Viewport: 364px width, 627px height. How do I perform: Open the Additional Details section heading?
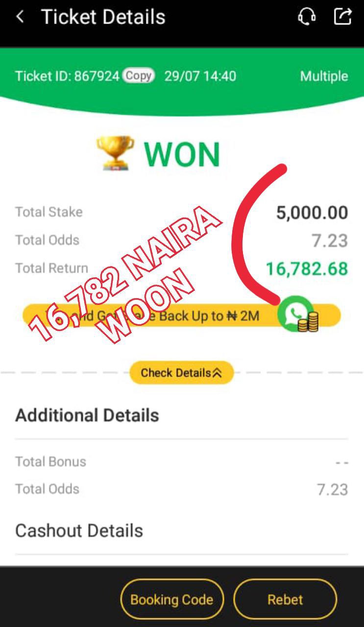click(87, 415)
